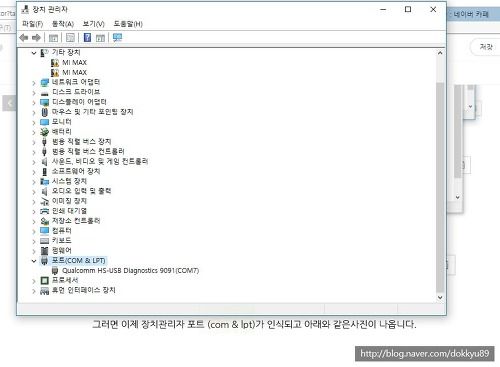Open the 보기(V) menu
Screen dimensions: 500x367
[x=94, y=24]
